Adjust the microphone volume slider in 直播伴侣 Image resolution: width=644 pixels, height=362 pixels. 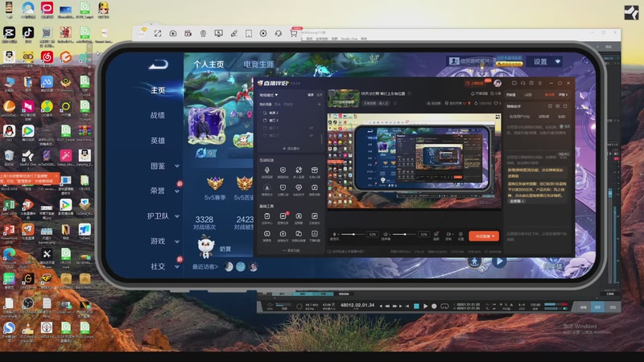pyautogui.click(x=353, y=234)
